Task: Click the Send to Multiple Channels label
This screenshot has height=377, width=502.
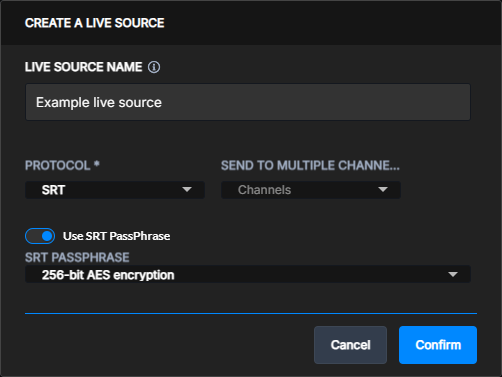Action: [310, 165]
